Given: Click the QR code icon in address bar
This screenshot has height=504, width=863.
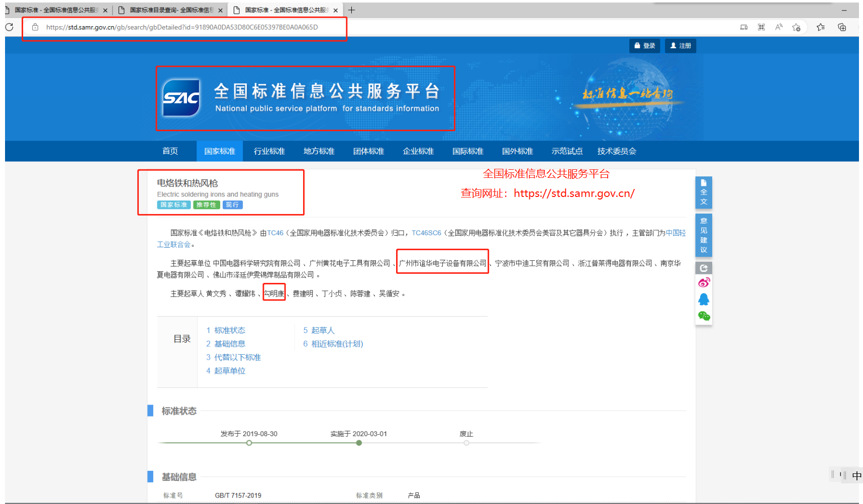Looking at the screenshot, I should pyautogui.click(x=761, y=27).
